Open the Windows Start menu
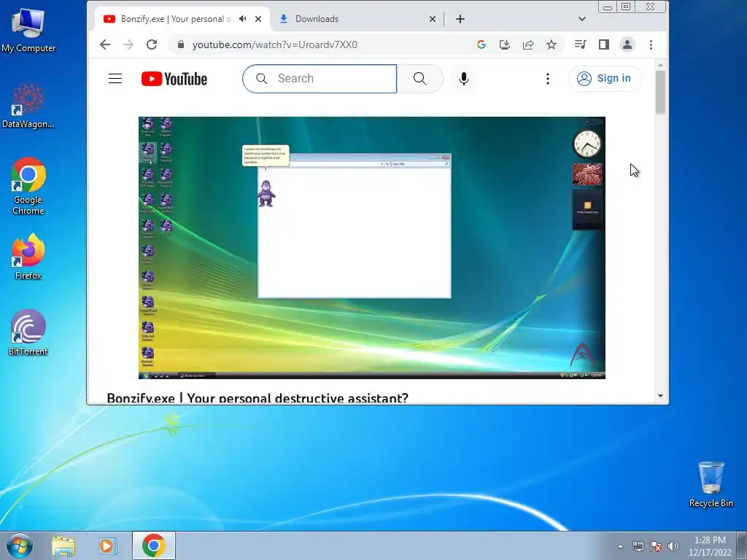The width and height of the screenshot is (747, 560). click(19, 545)
